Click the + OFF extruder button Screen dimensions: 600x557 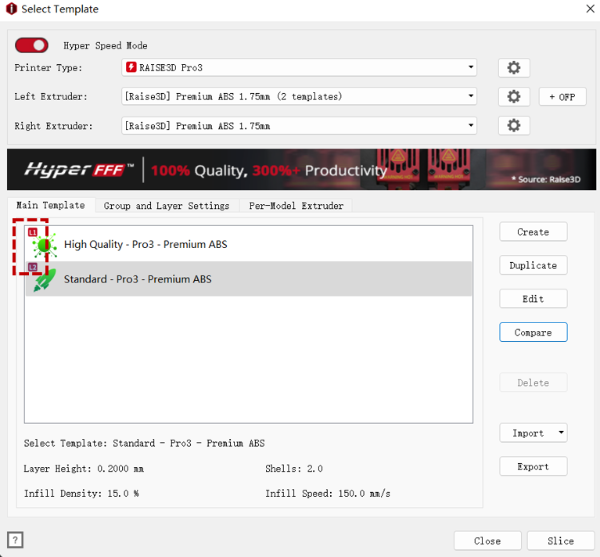point(562,97)
